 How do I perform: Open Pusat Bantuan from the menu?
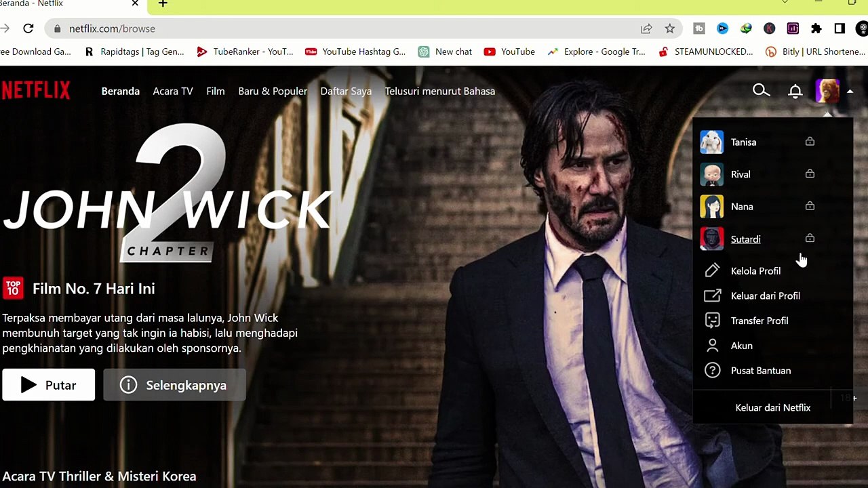[x=761, y=371]
